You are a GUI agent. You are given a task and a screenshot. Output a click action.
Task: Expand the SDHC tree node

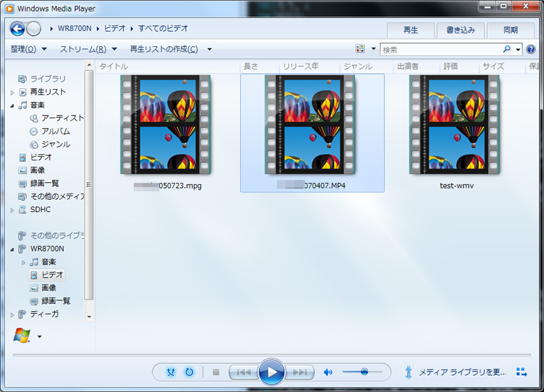[x=12, y=210]
